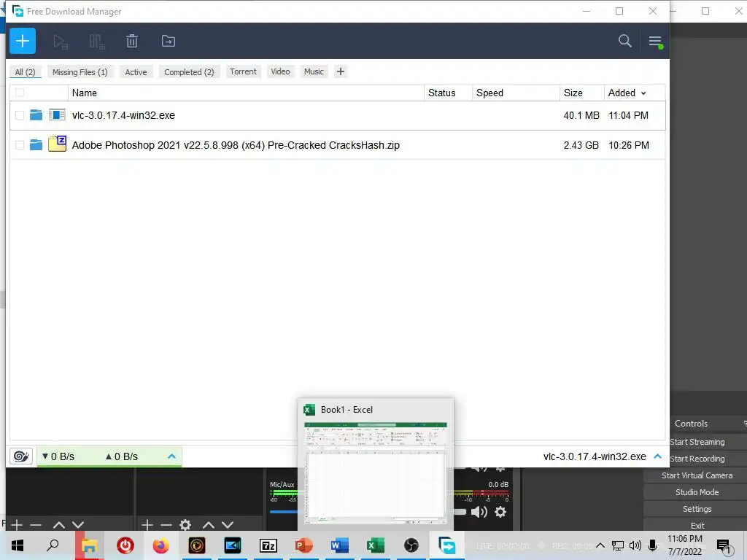The image size is (747, 560).
Task: Open folder icon for vlc-3.0.17.4-win32.exe
Action: (x=36, y=114)
